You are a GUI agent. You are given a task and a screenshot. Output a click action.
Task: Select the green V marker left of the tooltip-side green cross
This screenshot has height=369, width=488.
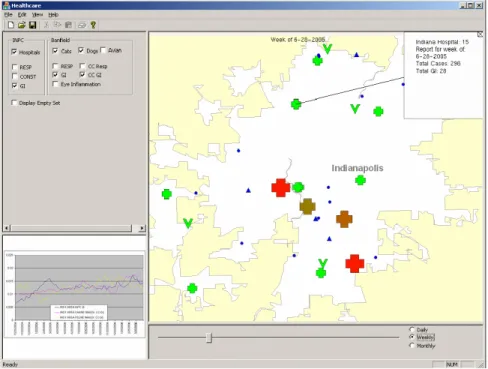click(x=355, y=108)
